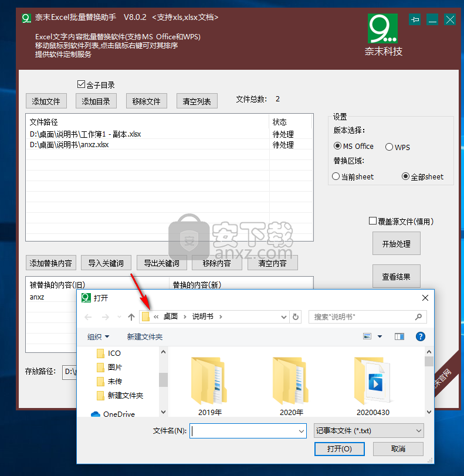Expand the view options dropdown arrow
The height and width of the screenshot is (476, 464).
click(380, 336)
